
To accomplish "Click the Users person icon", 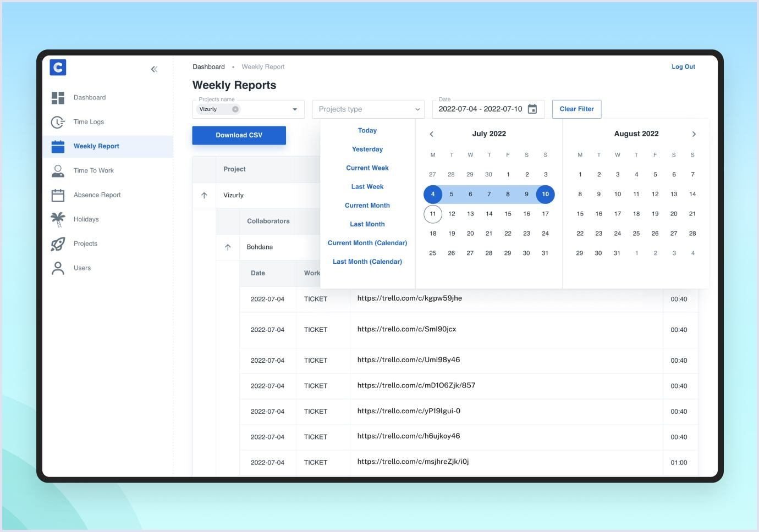I will coord(58,268).
